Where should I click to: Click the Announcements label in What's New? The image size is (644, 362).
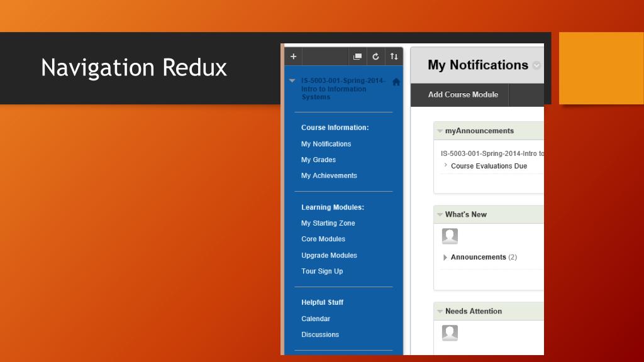click(478, 257)
